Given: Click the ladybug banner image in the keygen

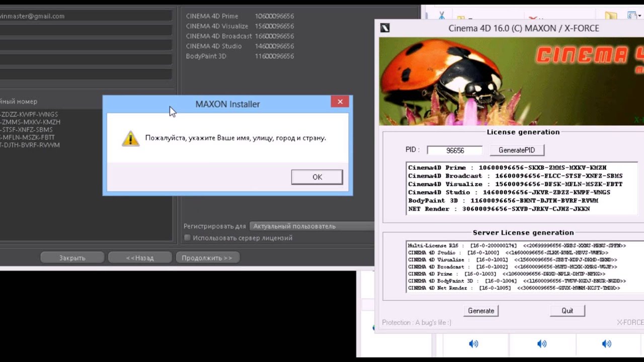Looking at the screenshot, I should [511, 81].
